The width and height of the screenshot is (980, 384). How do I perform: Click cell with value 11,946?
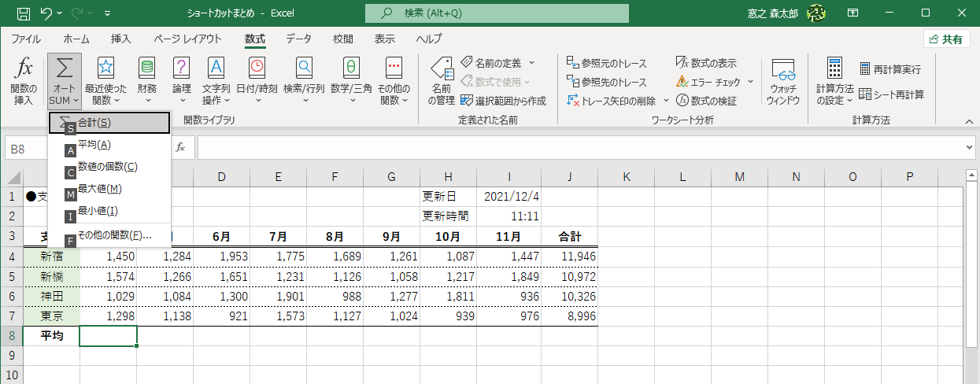(x=570, y=257)
